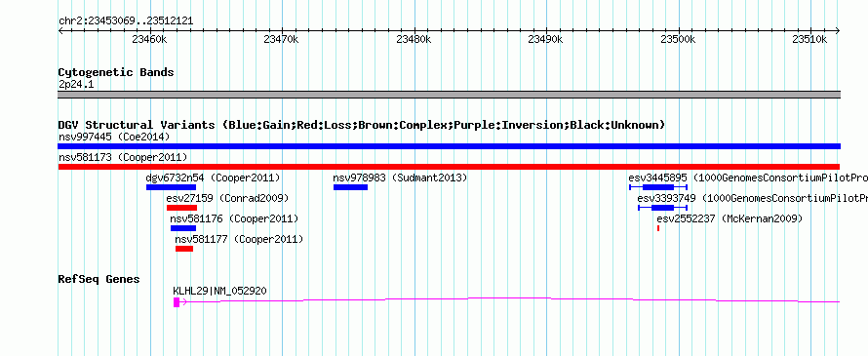
Task: Click the magenta KLHL29 exon box
Action: [177, 301]
